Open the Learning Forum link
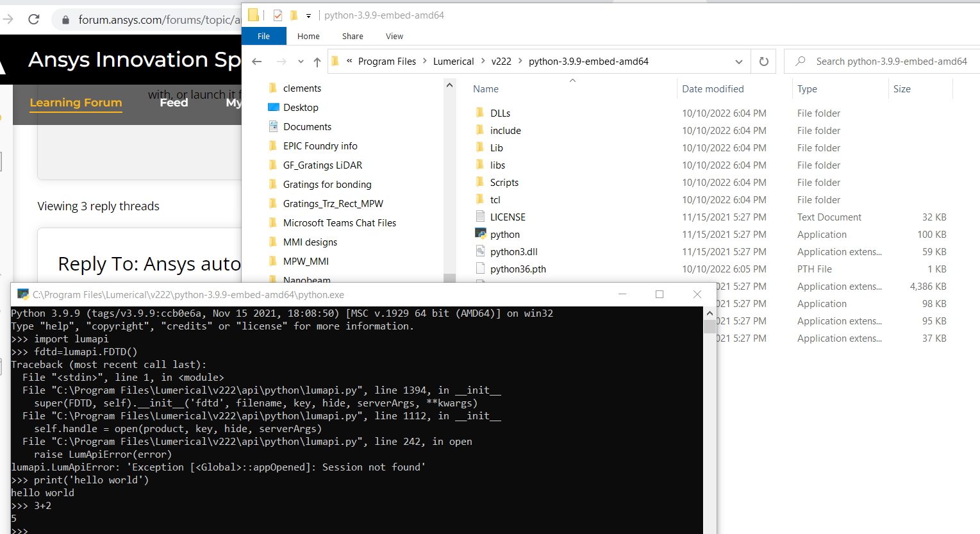Screen dimensions: 980x534 (x=76, y=103)
